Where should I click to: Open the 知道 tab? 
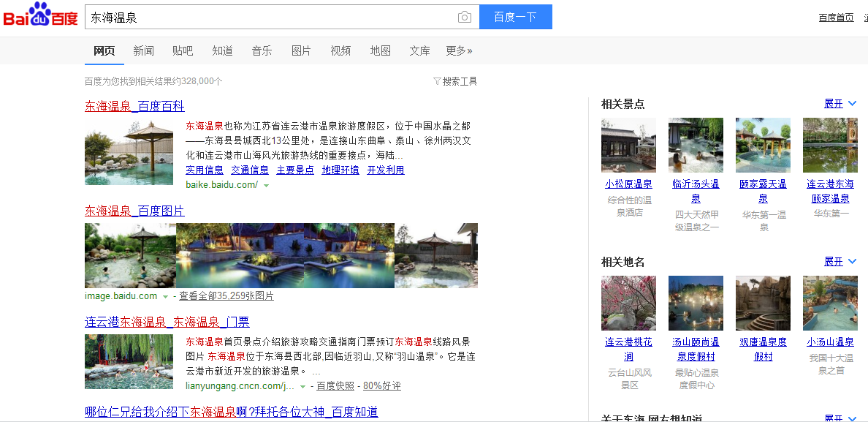click(223, 51)
